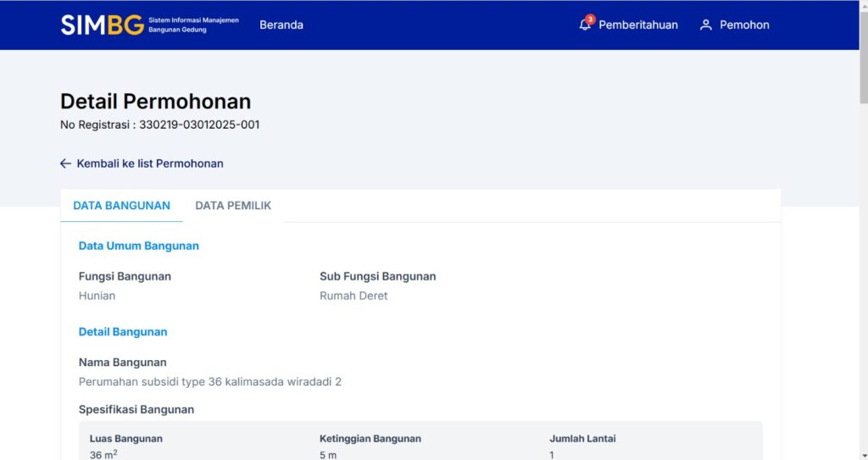Select the DATA BANGUNAN tab
The height and width of the screenshot is (460, 868).
121,206
